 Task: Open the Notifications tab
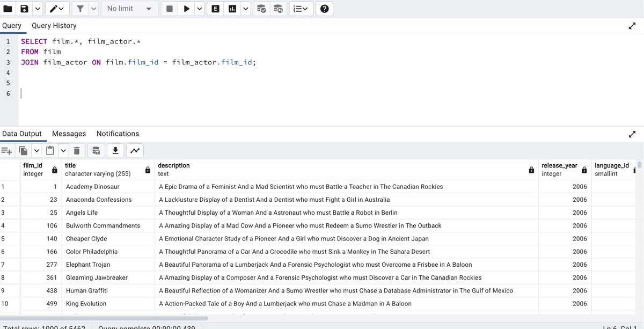coord(118,134)
